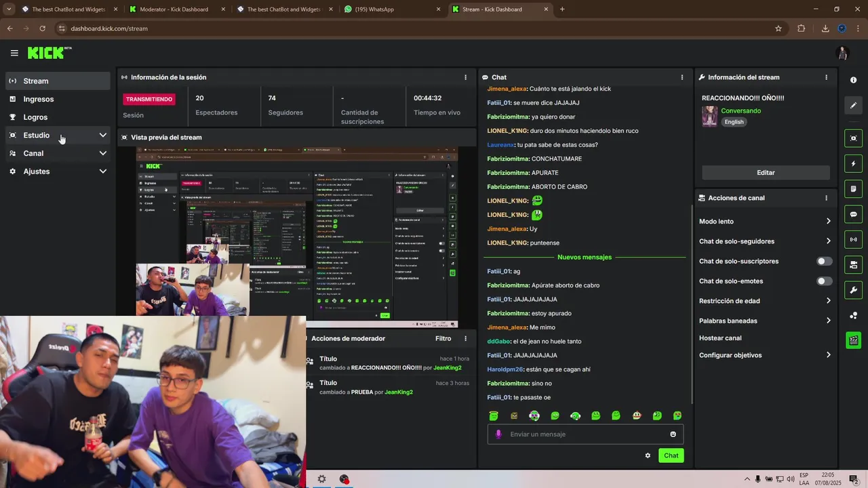Open the user avatar at top right
Viewport: 868px width, 488px height.
coord(843,53)
